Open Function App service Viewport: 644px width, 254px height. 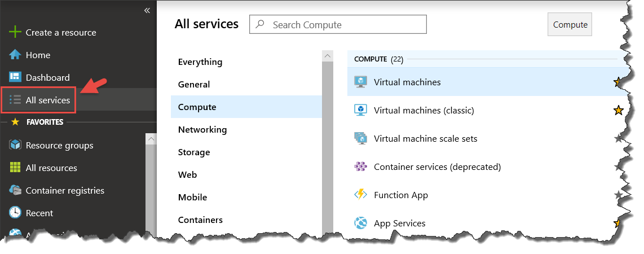(x=401, y=195)
